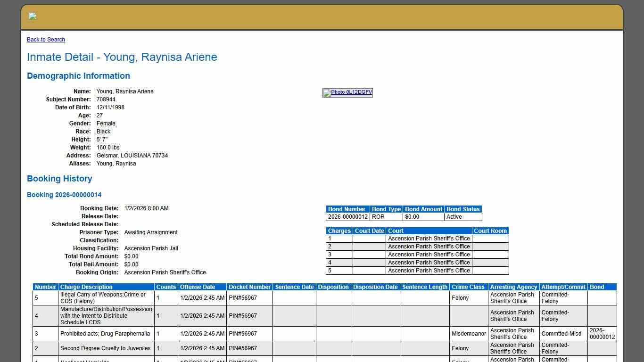The width and height of the screenshot is (644, 362).
Task: Click the Docket Number column header
Action: (249, 287)
